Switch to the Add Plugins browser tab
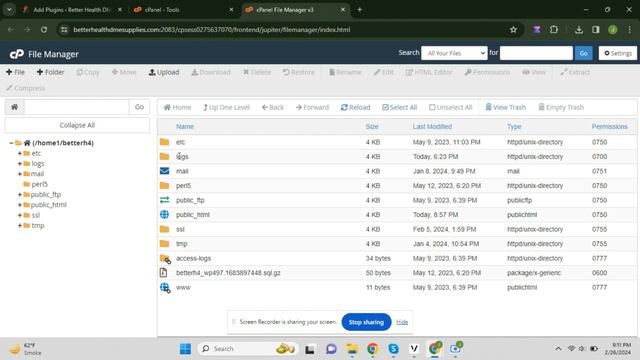Image resolution: width=640 pixels, height=360 pixels. click(x=72, y=9)
